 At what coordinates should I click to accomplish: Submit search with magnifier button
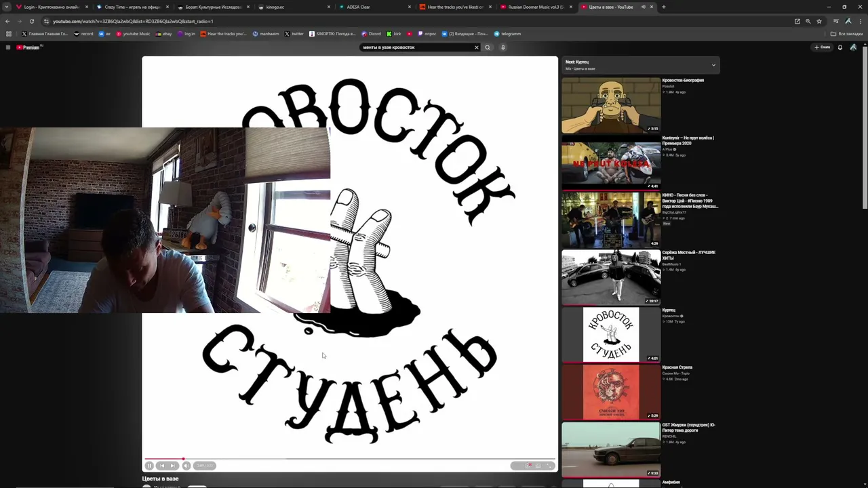(x=487, y=47)
